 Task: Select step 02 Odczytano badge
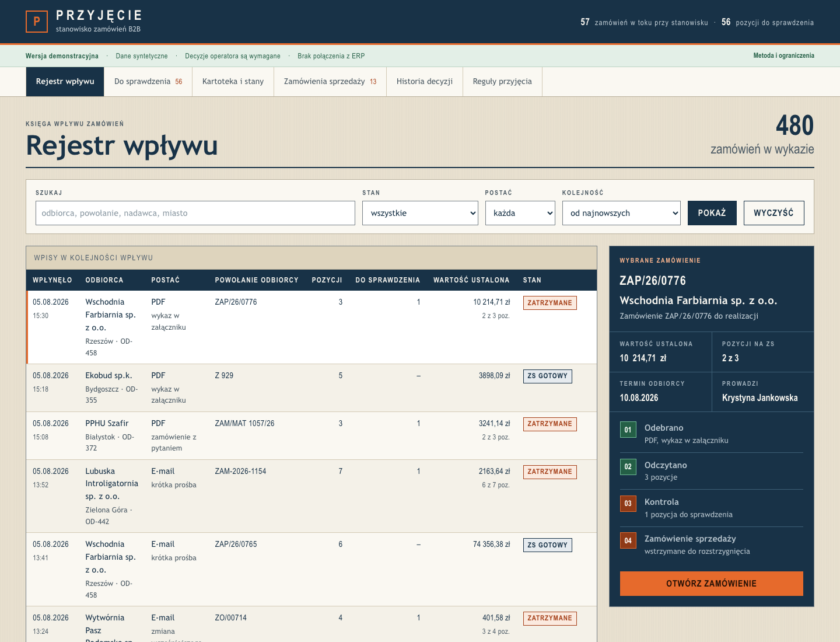[628, 466]
